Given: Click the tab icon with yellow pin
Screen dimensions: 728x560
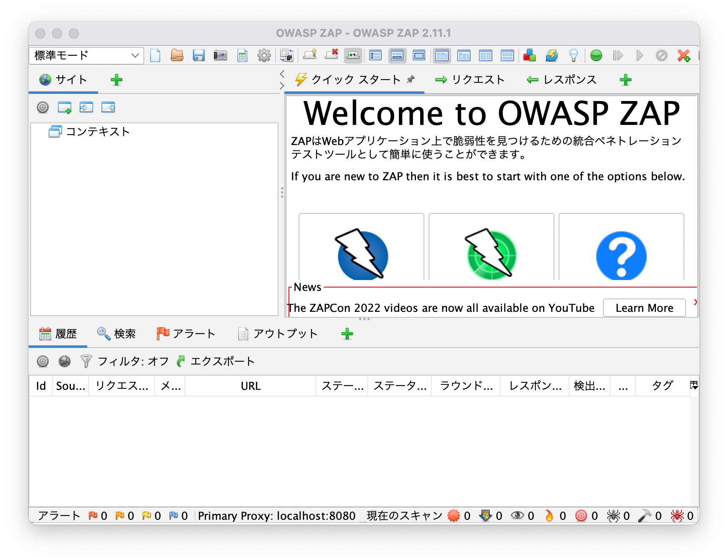Looking at the screenshot, I should click(x=309, y=54).
